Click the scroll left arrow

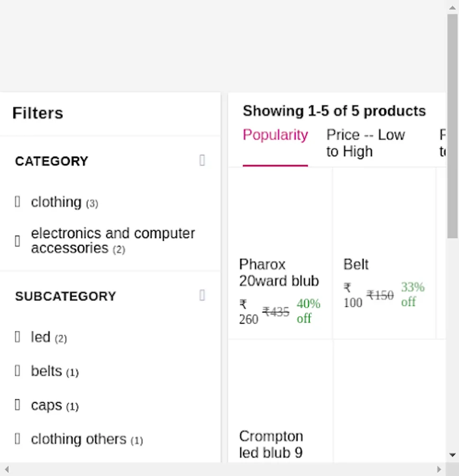[6, 469]
